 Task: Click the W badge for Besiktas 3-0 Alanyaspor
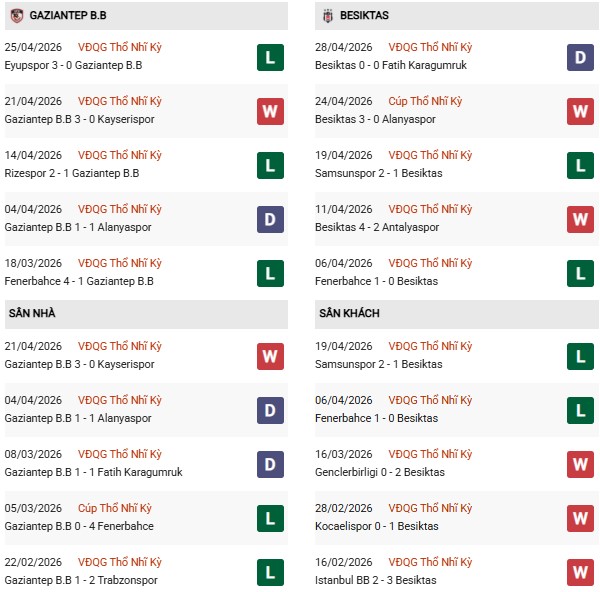click(578, 111)
